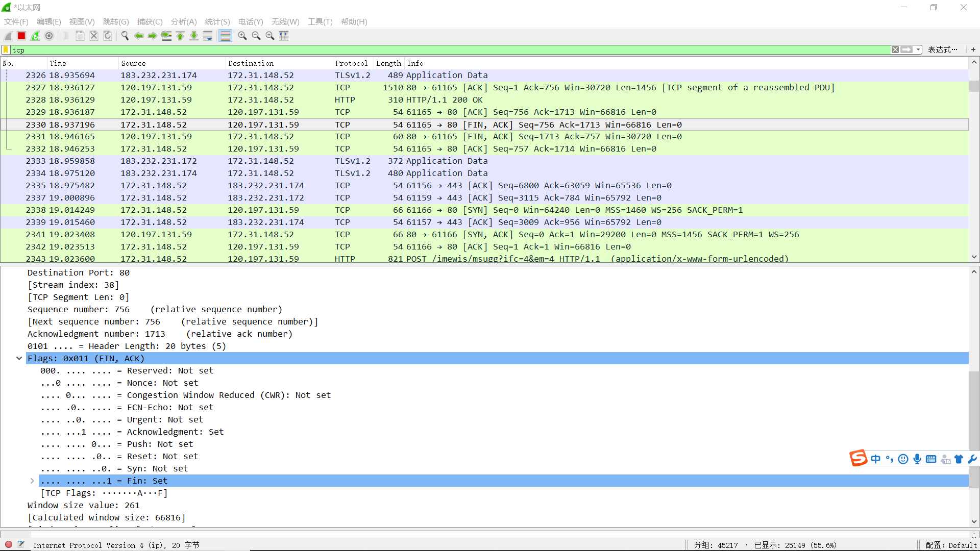Go forward to next packet arrow
This screenshot has width=980, height=551.
(x=153, y=36)
